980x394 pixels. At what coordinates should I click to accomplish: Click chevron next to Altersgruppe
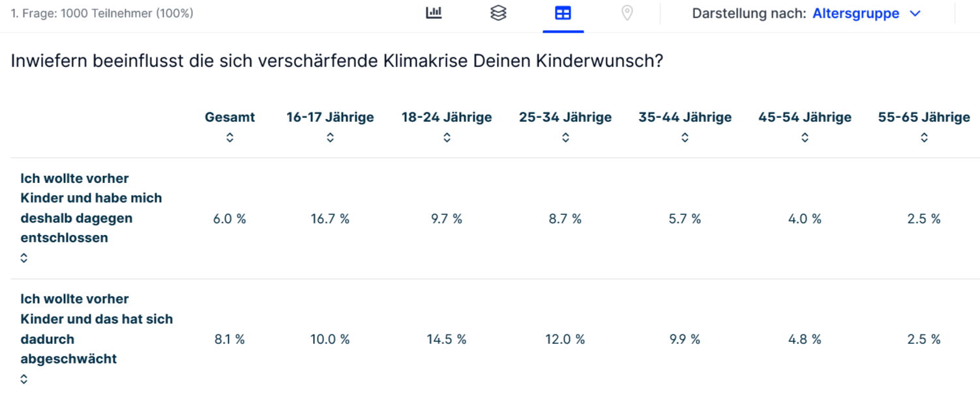point(915,14)
